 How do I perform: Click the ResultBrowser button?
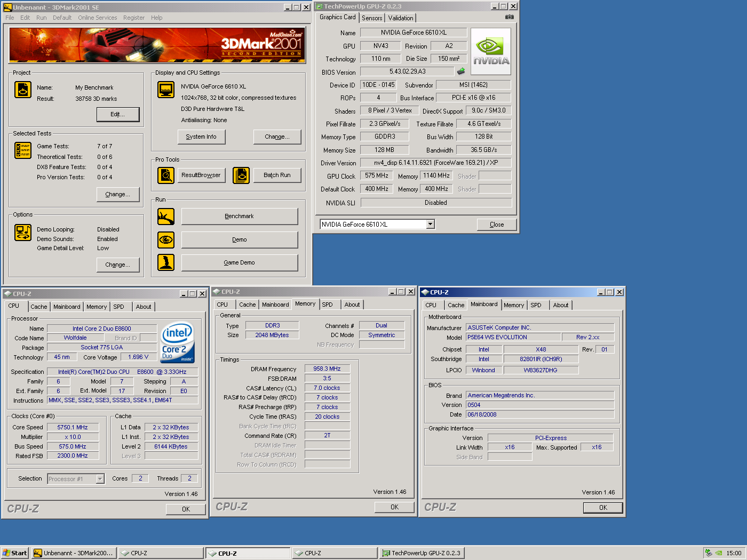(x=201, y=175)
